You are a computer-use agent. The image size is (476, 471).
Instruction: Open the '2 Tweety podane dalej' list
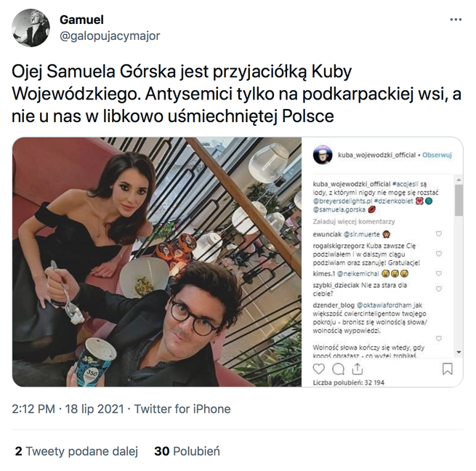click(x=76, y=451)
